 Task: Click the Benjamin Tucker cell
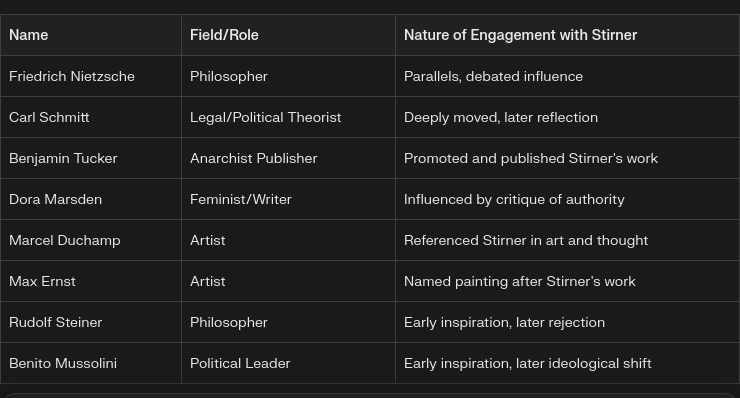(91, 158)
